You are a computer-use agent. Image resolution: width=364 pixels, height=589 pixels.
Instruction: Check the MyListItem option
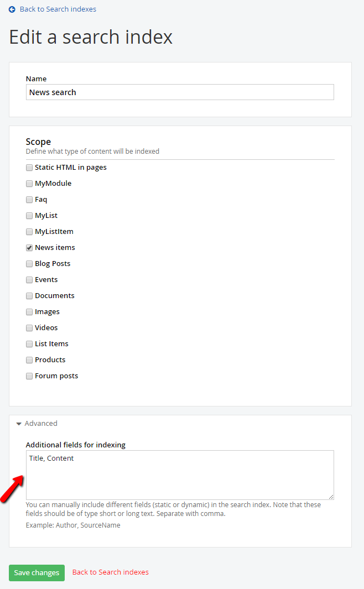[29, 231]
